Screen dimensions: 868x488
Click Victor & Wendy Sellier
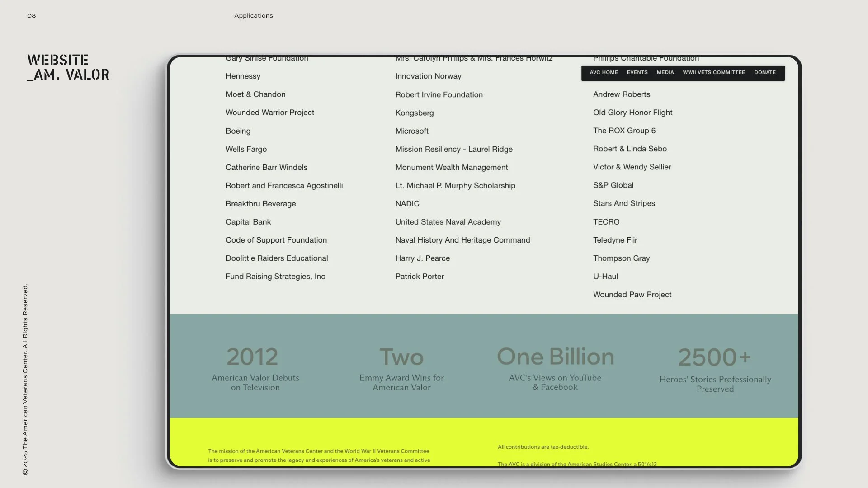(x=632, y=167)
